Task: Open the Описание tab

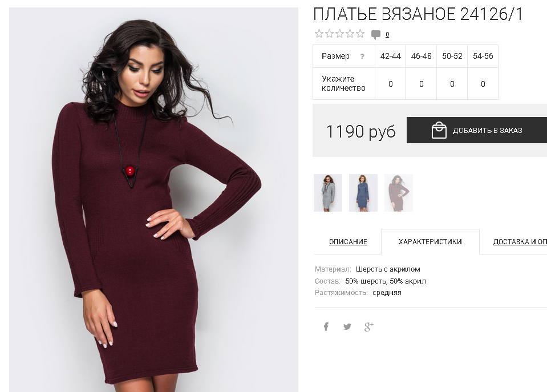Action: 348,241
